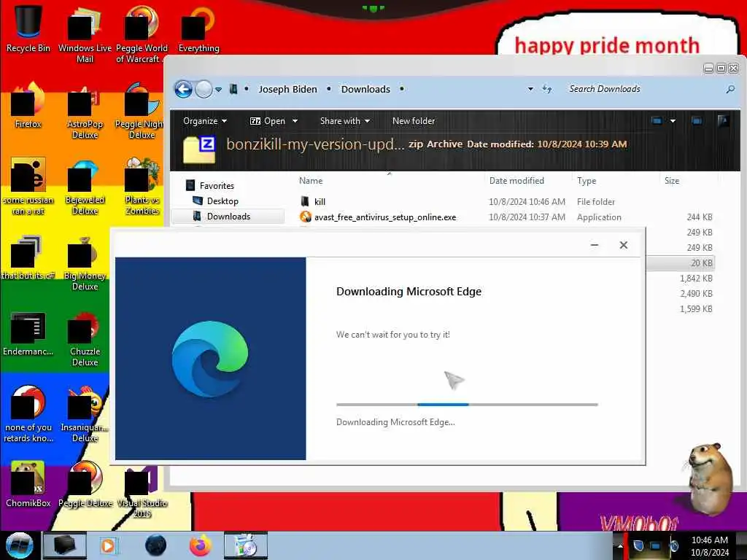747x560 pixels.
Task: Click the Edge download progress bar
Action: (467, 404)
